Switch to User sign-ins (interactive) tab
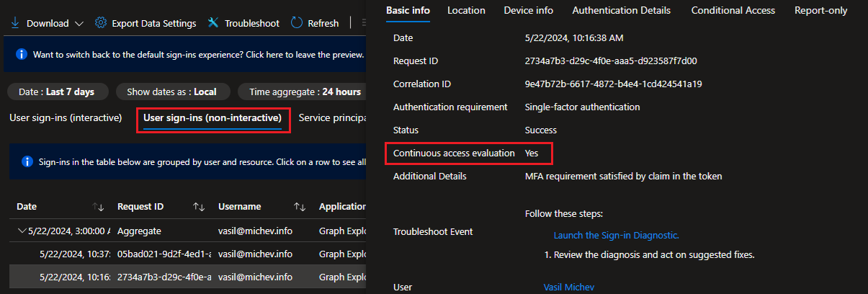This screenshot has width=868, height=294. [x=66, y=117]
